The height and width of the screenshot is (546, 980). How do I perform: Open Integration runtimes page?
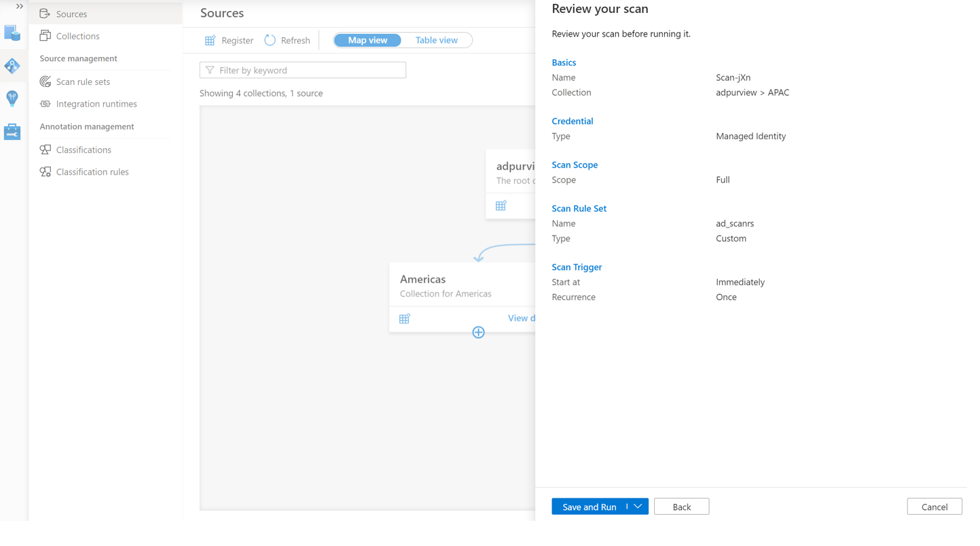pos(96,104)
